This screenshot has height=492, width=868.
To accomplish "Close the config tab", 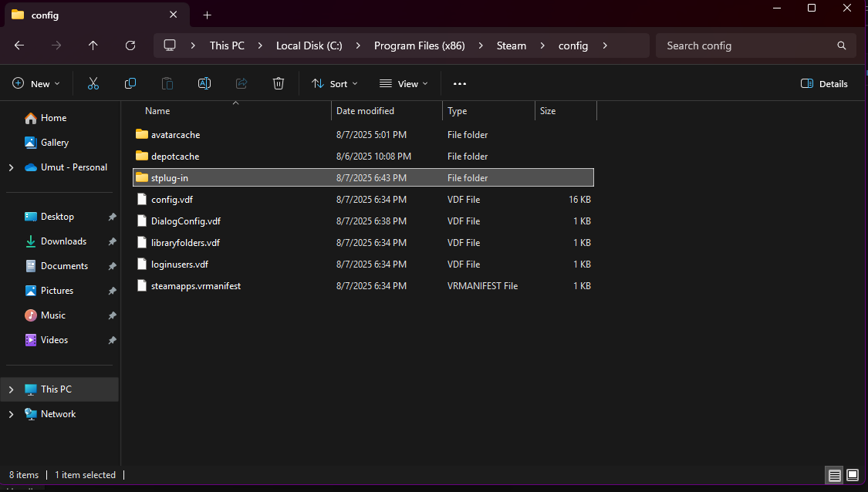I will click(x=174, y=15).
